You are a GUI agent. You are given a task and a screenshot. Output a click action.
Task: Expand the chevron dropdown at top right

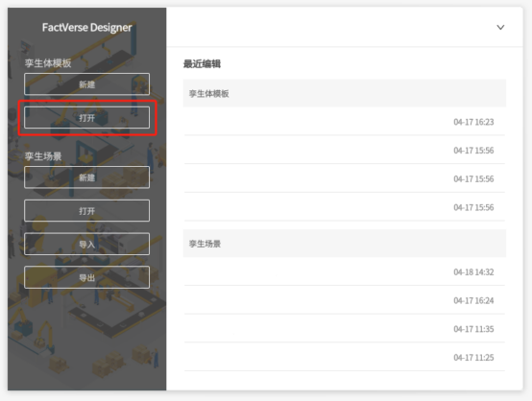pyautogui.click(x=500, y=27)
